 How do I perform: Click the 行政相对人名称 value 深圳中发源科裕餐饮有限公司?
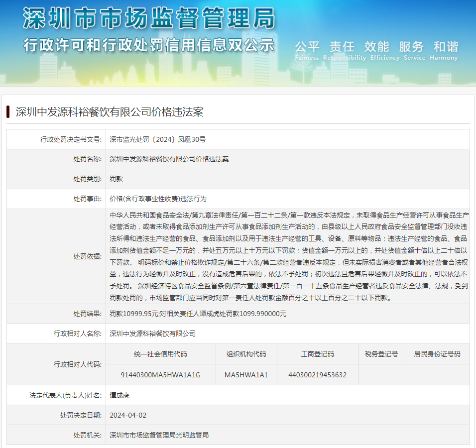coord(153,334)
